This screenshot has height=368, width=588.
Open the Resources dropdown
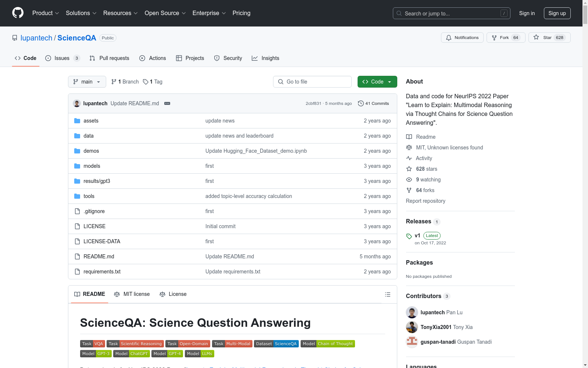pos(121,13)
